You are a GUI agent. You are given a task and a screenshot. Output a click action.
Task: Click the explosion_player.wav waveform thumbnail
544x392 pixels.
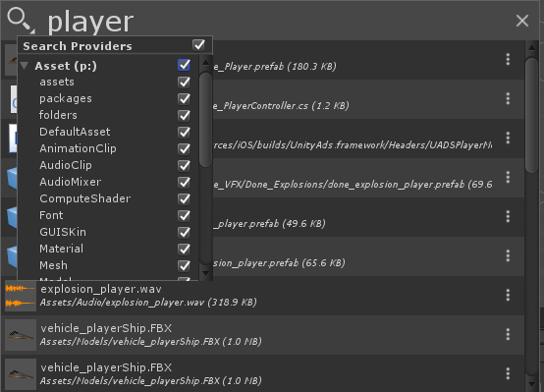[x=21, y=296]
